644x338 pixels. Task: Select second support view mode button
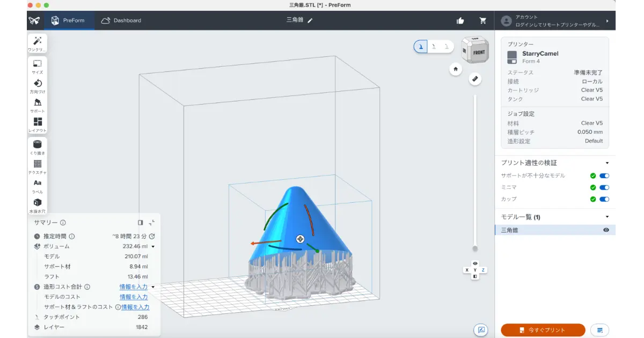[434, 47]
